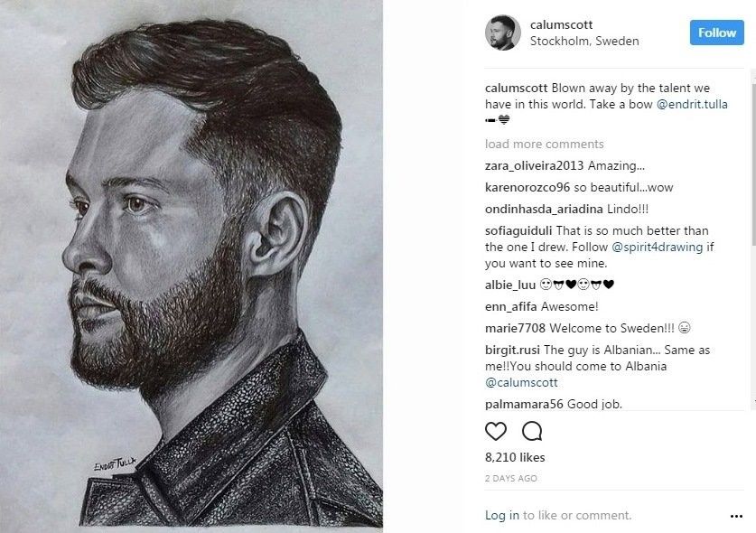Open the @spirit4drawing mention link

657,247
